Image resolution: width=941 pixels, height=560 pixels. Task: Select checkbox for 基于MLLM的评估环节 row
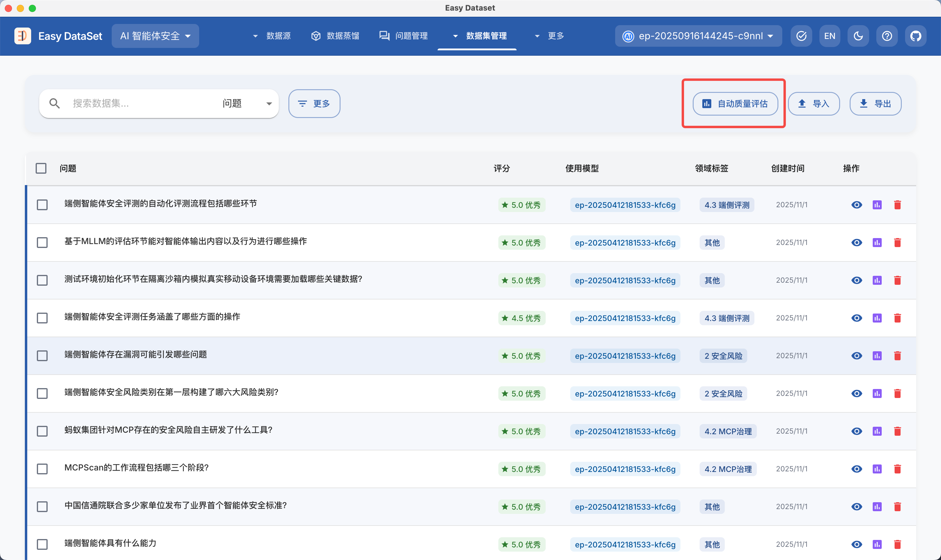[x=42, y=242]
